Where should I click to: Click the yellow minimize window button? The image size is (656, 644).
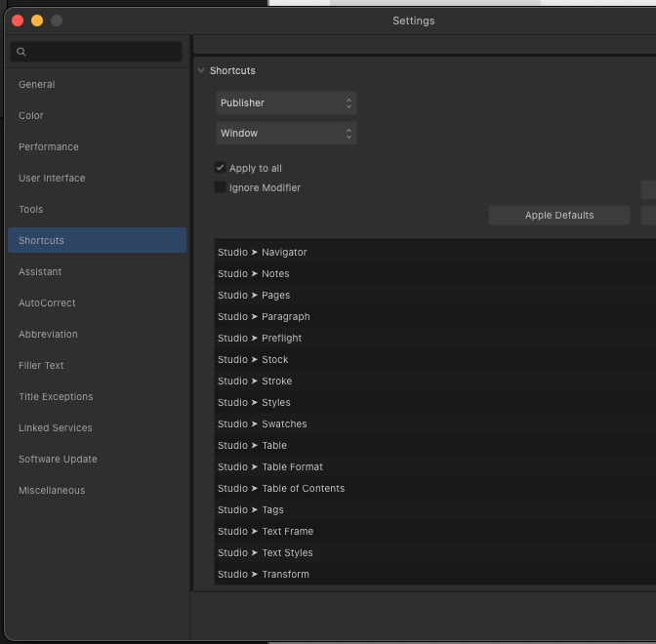(x=37, y=20)
